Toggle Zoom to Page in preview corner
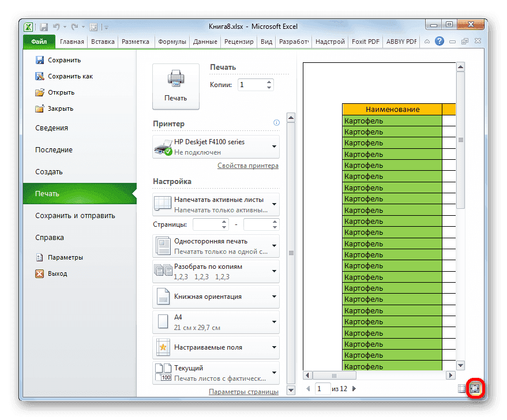 pos(475,388)
